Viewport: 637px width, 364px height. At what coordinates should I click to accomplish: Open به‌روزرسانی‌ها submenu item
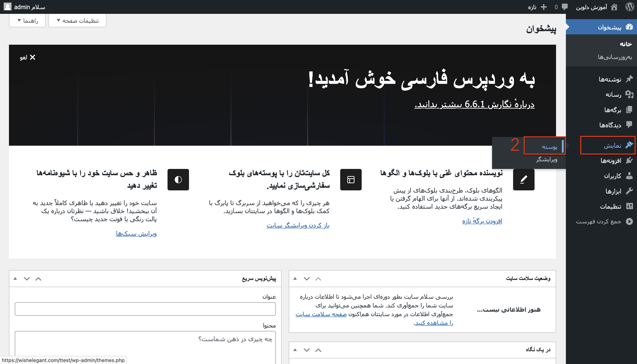(615, 57)
